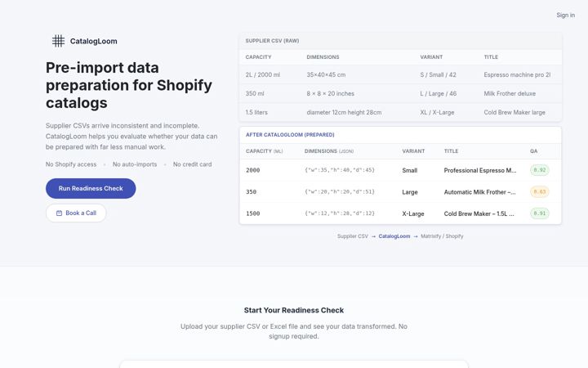Select the '35×40×45 cm' dimensions cell
588x368 pixels.
pos(326,74)
